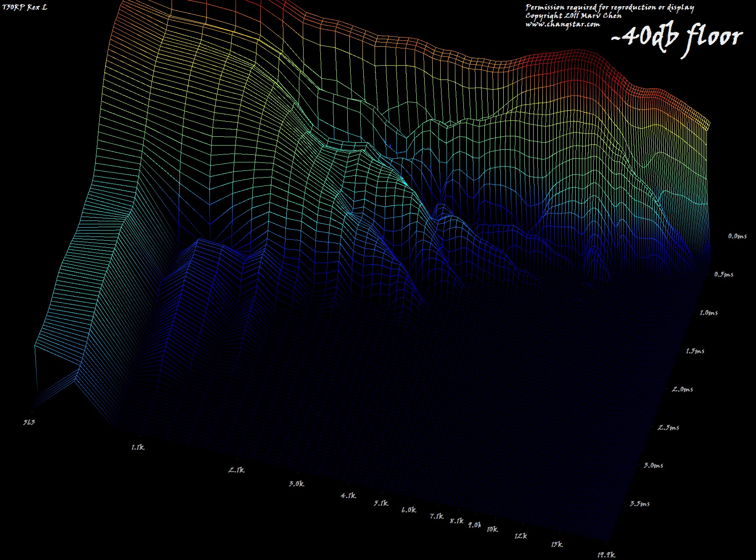Click the 'Copyright 2011 Marv Chen' line
The image size is (756, 560).
pyautogui.click(x=574, y=16)
